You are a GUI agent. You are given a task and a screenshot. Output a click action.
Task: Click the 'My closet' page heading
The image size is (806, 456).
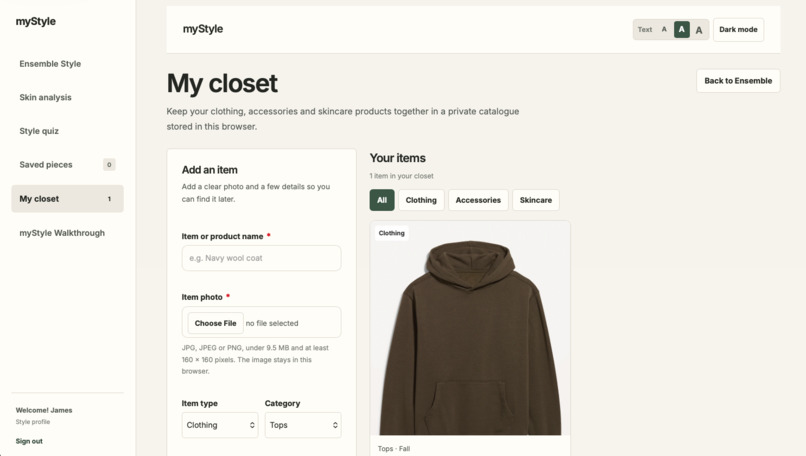pos(222,83)
